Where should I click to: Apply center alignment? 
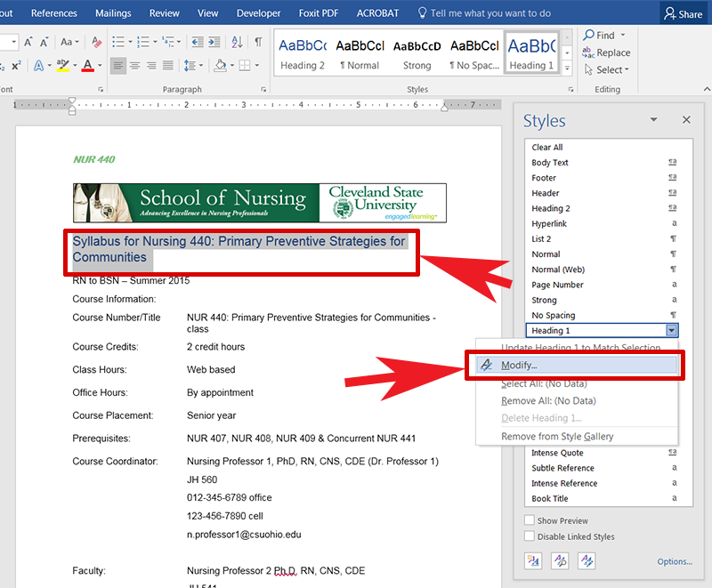[135, 66]
